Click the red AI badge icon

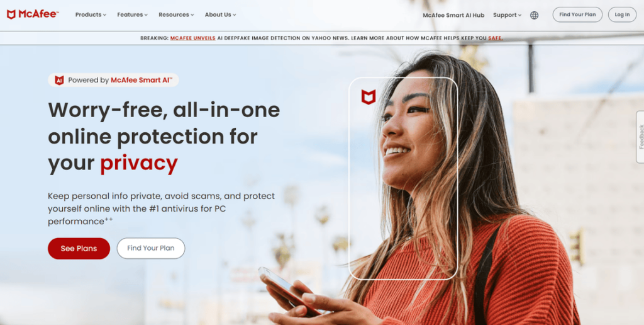59,80
